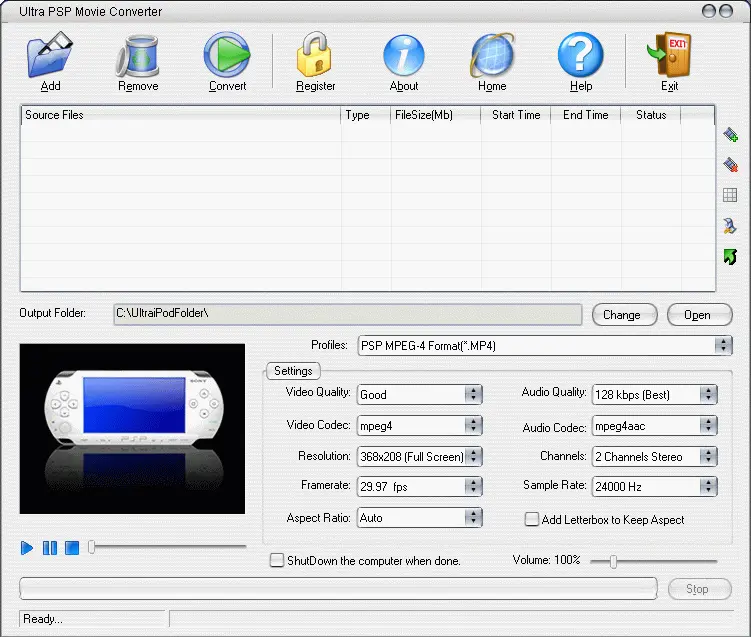
Task: Click the conversion progress bar
Action: click(338, 589)
